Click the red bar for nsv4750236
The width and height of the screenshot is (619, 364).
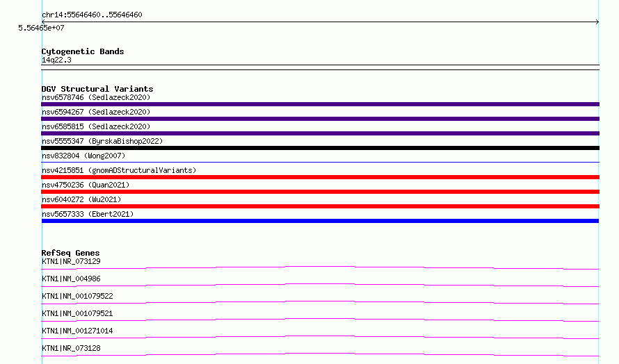[320, 192]
